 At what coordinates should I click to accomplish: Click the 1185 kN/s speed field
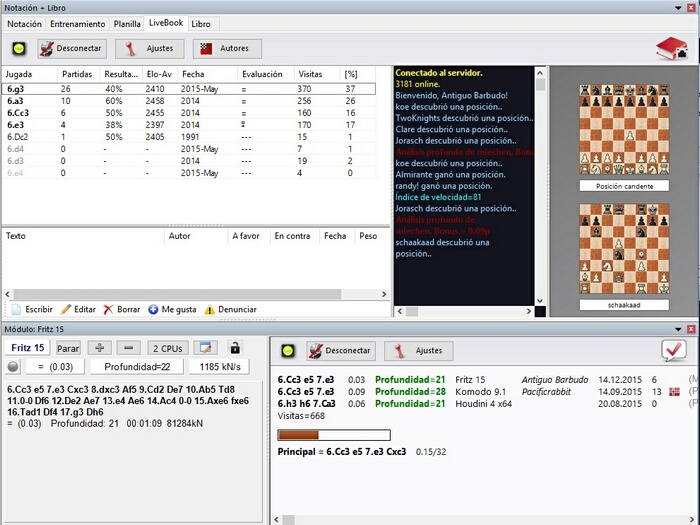[220, 367]
